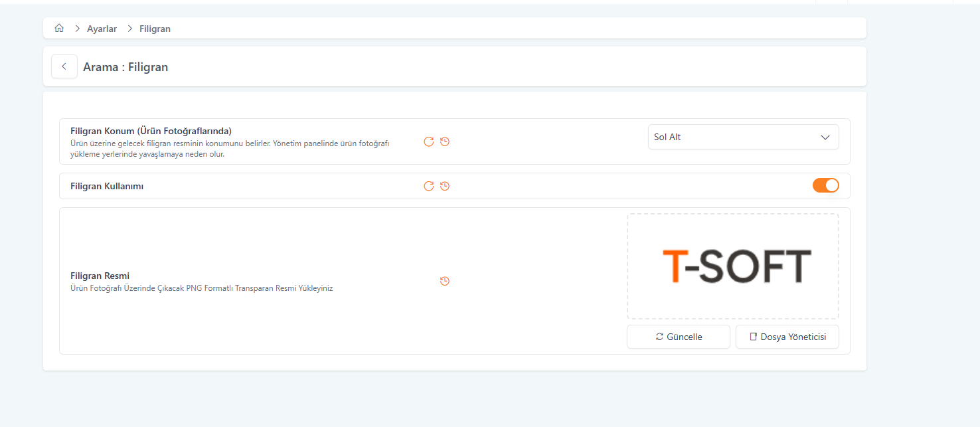Disable the Filigran Kullanımı toggle switch
This screenshot has width=980, height=427.
(x=825, y=186)
